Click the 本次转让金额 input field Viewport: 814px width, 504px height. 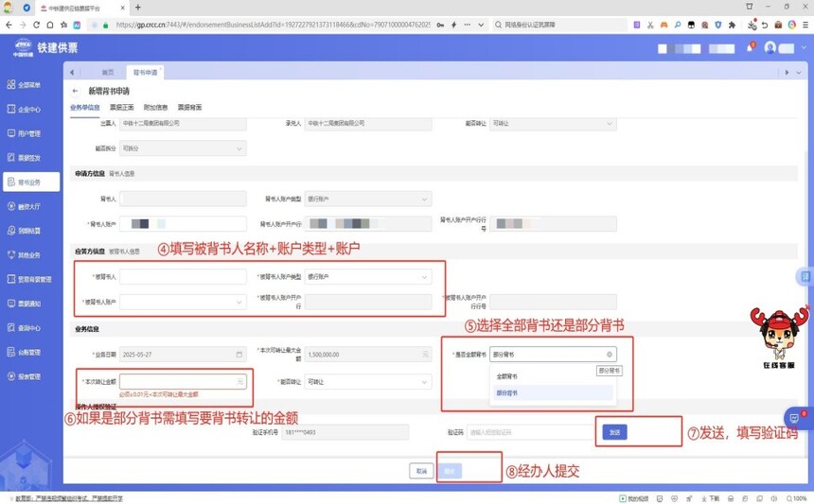click(178, 382)
